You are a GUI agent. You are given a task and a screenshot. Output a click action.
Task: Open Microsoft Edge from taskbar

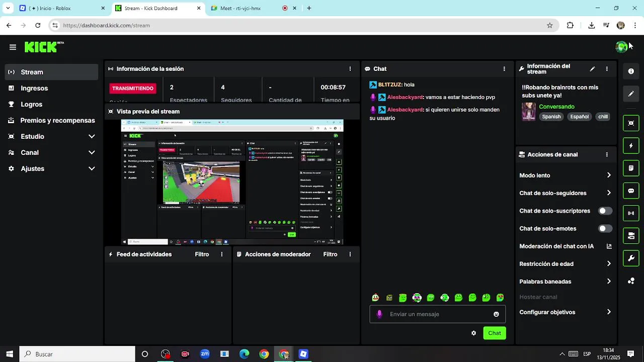[244, 354]
